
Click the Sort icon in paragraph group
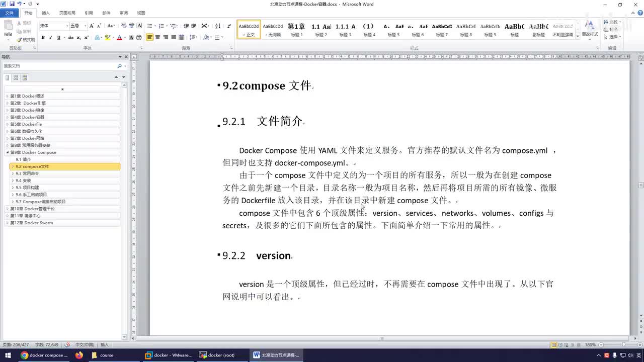218,26
